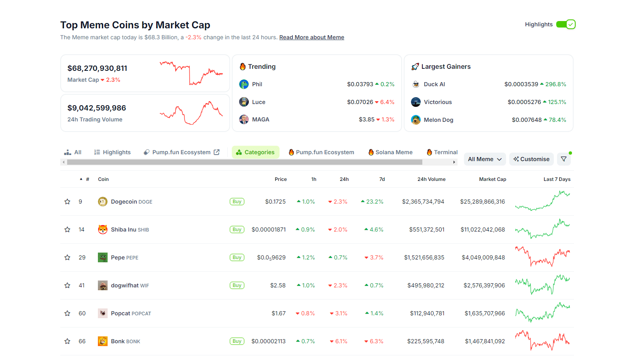Star the Bonk row
Screen dimensions: 644x357
tap(68, 341)
